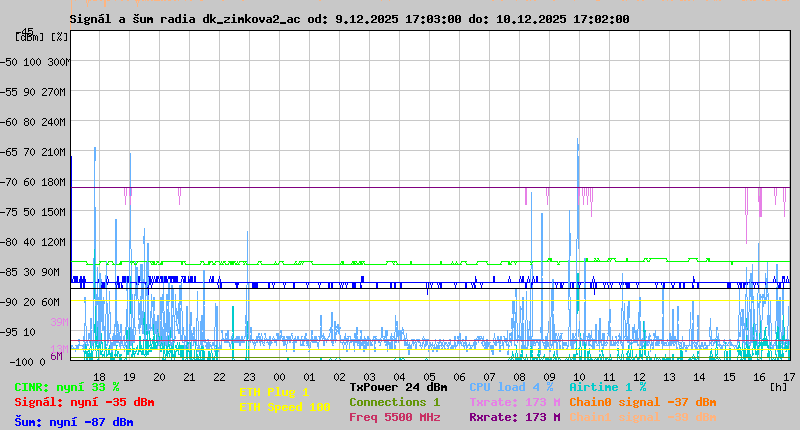Click the 'Šum: nyní -87 dBm' legend entry
The width and height of the screenshot is (800, 430).
click(x=74, y=422)
